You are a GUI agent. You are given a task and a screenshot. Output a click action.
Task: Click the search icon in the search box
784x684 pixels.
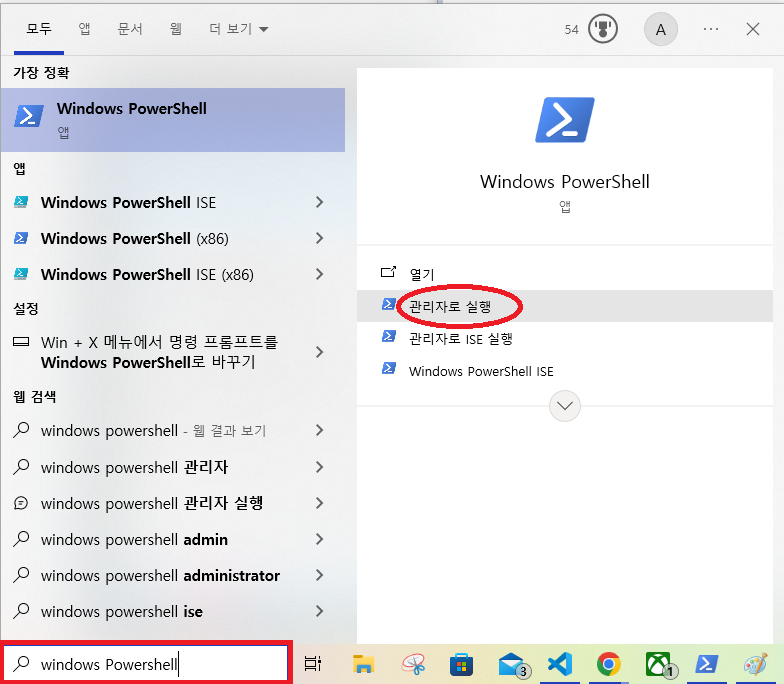tap(21, 664)
